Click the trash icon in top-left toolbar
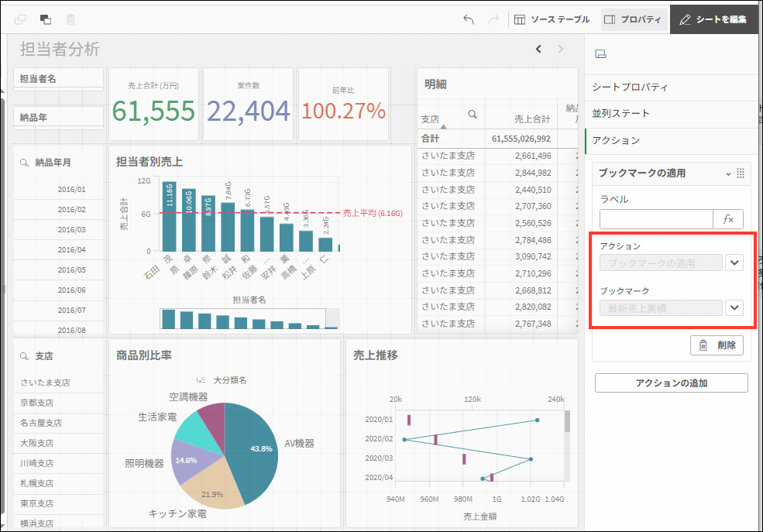 [x=71, y=19]
